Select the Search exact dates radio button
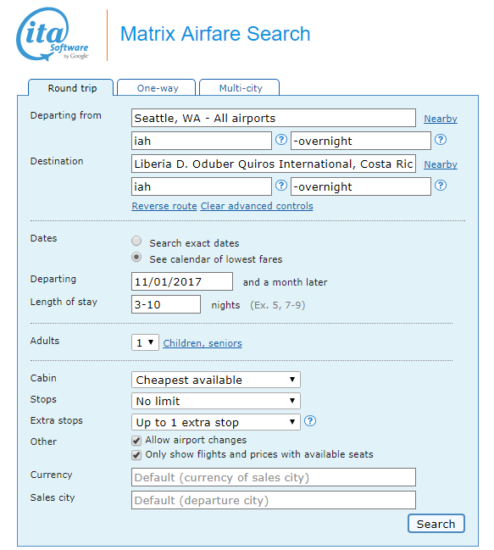494x550 pixels. click(x=136, y=241)
